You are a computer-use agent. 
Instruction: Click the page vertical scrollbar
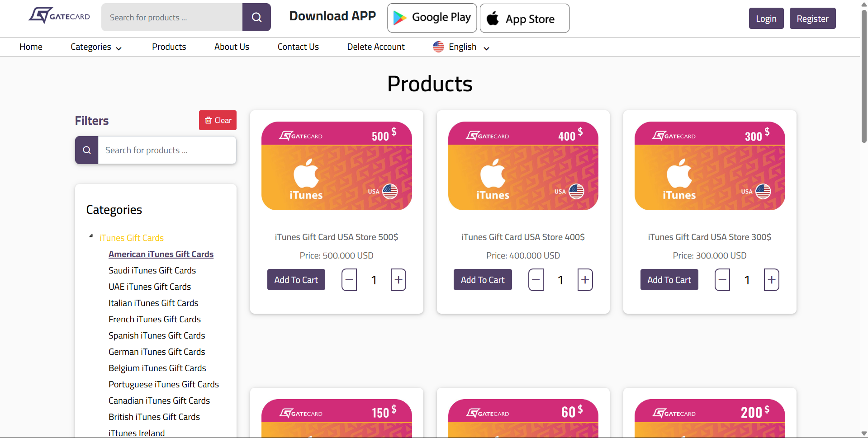click(864, 77)
